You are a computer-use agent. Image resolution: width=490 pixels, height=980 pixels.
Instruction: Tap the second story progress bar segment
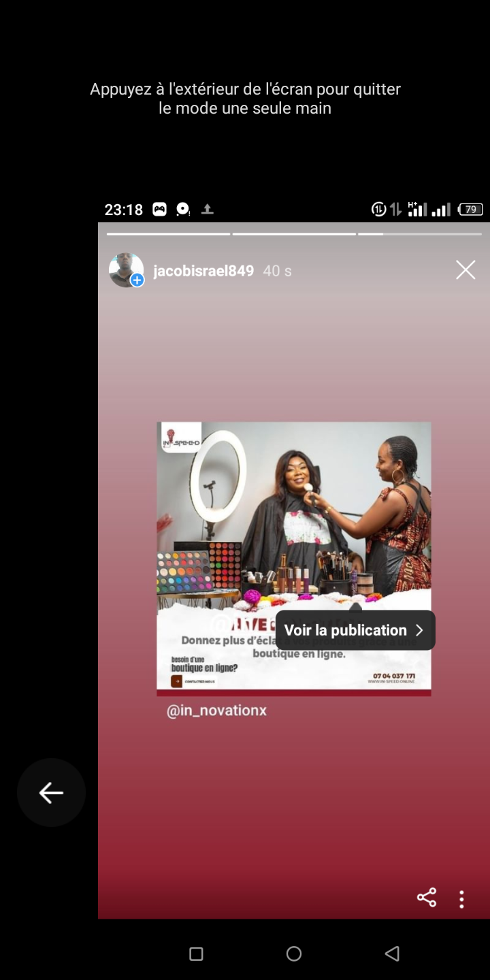[x=294, y=234]
